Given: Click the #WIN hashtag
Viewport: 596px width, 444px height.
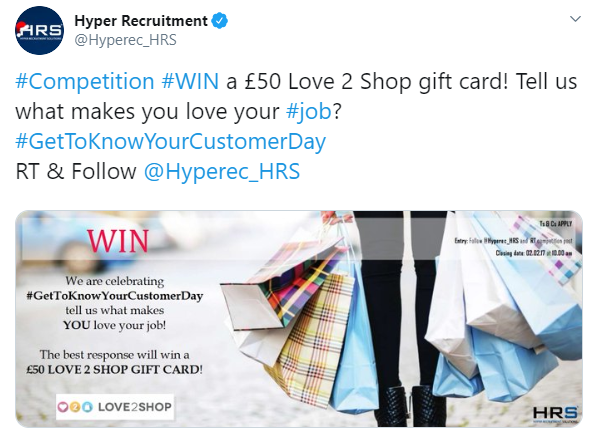Looking at the screenshot, I should pyautogui.click(x=190, y=81).
